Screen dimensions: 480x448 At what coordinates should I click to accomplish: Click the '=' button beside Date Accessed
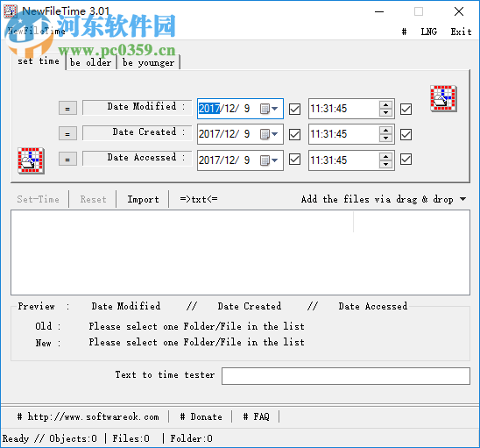(x=67, y=159)
